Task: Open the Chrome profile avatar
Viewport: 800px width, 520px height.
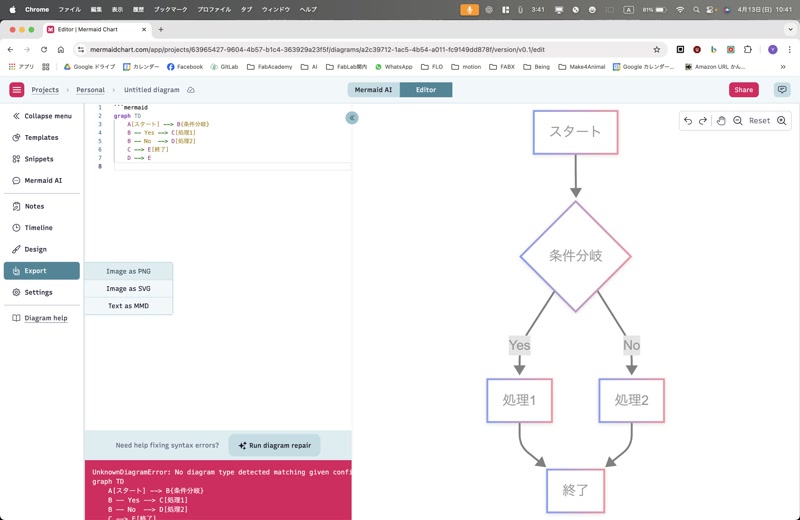Action: point(772,49)
